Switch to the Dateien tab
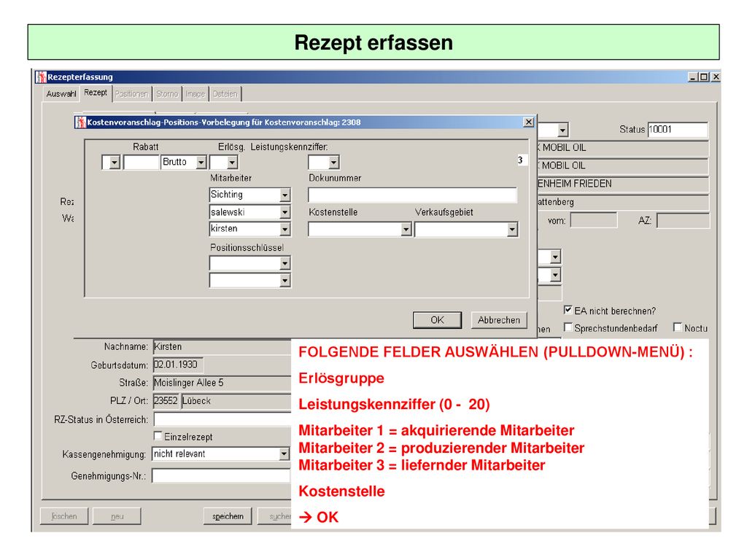 (x=225, y=94)
